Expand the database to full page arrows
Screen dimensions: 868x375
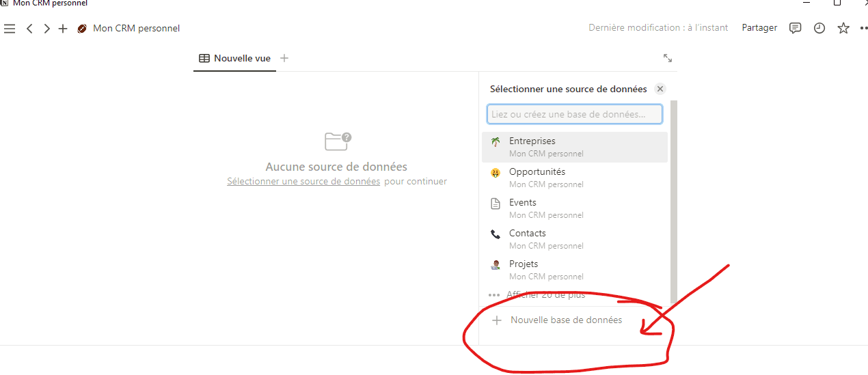668,58
